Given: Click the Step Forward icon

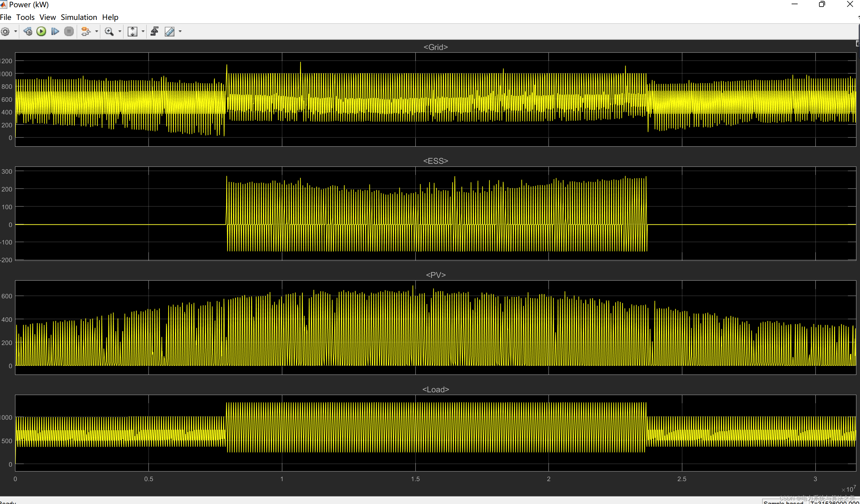Looking at the screenshot, I should click(55, 32).
